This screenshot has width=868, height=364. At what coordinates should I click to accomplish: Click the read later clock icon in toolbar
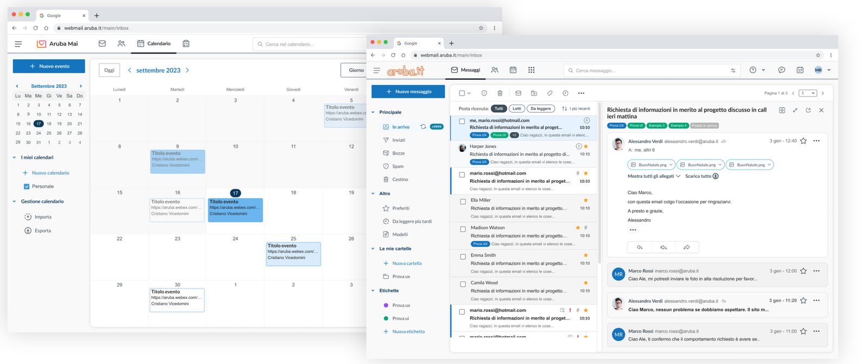tap(565, 93)
